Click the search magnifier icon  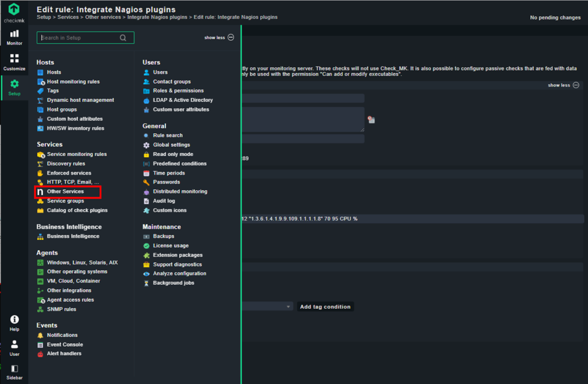tap(123, 37)
